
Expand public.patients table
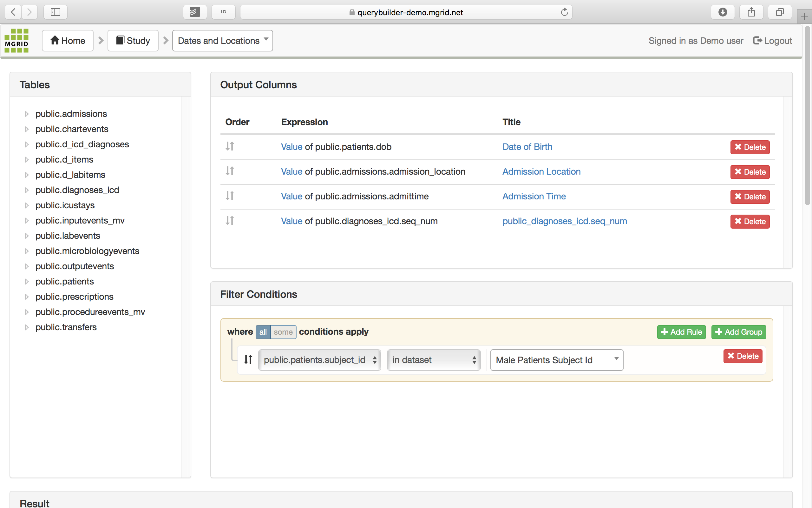pyautogui.click(x=27, y=282)
